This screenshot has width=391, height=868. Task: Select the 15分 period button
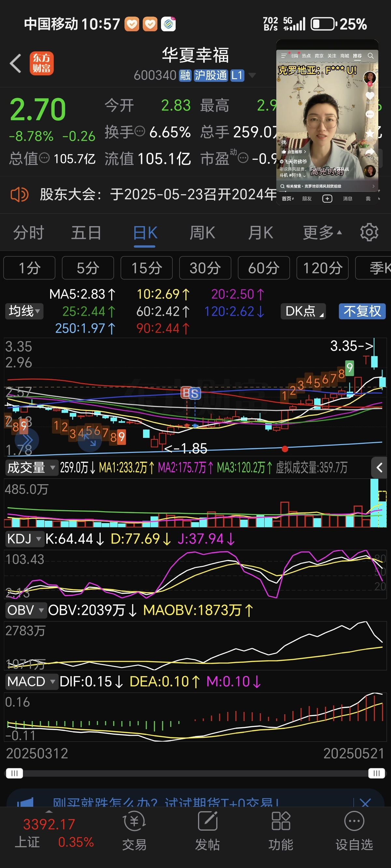click(147, 268)
